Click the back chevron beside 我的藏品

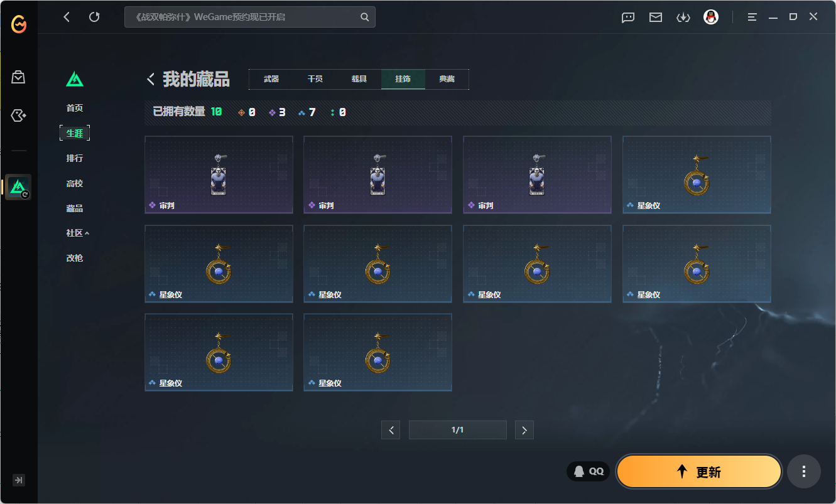[151, 79]
